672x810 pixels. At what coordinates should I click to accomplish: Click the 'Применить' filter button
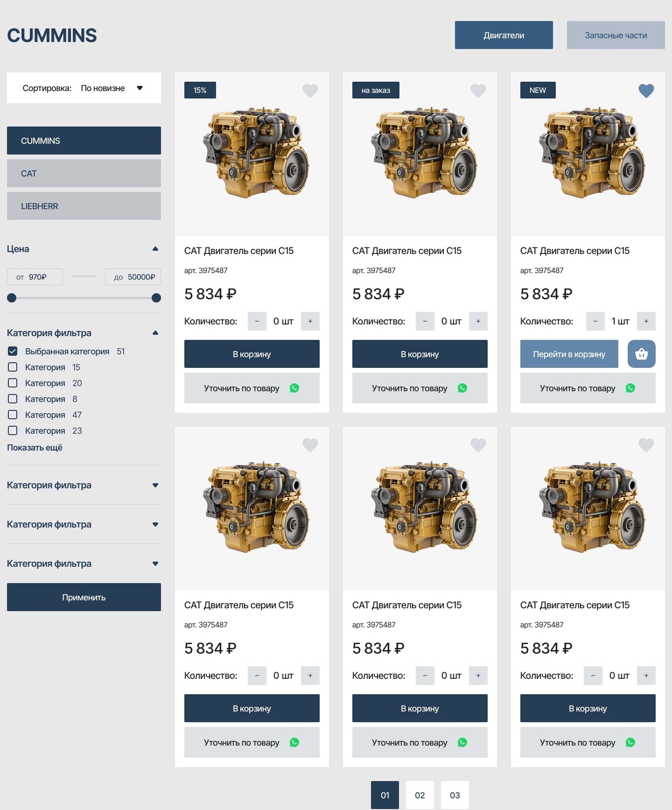point(84,597)
